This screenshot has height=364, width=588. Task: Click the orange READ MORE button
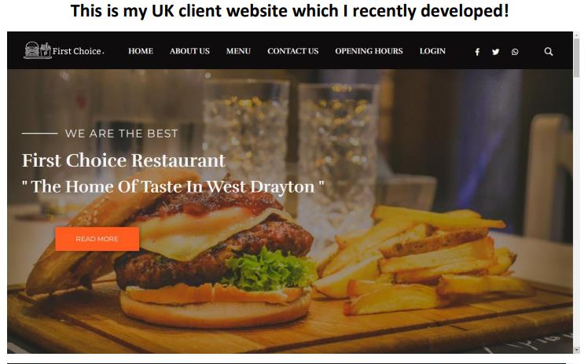(x=97, y=239)
